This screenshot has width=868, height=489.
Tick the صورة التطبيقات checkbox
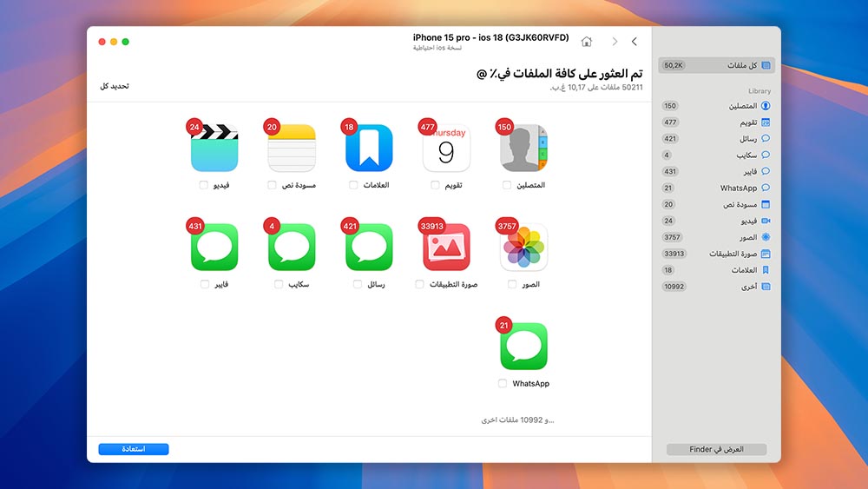(x=419, y=284)
